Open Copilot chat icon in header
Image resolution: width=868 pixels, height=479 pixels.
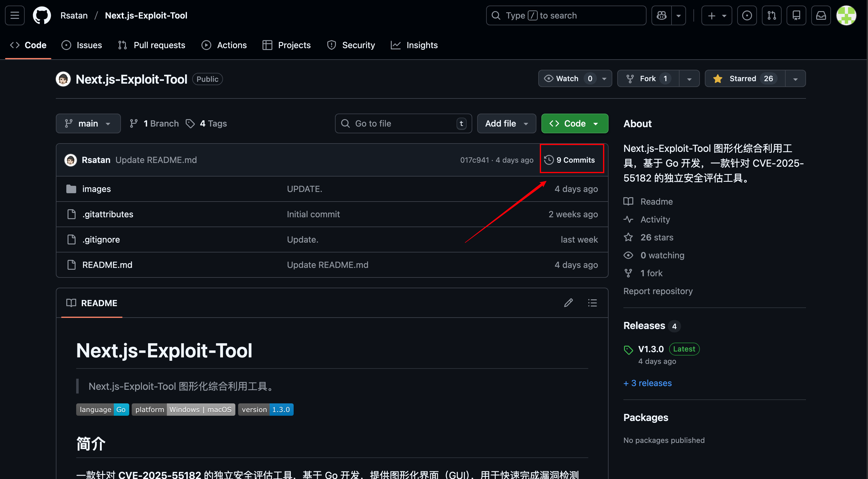click(661, 15)
